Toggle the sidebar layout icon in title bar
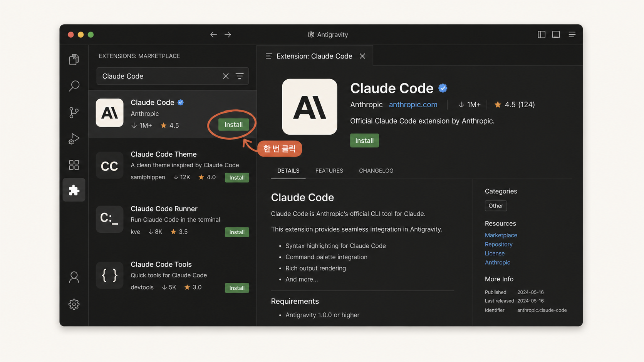This screenshot has width=644, height=362. 542,35
